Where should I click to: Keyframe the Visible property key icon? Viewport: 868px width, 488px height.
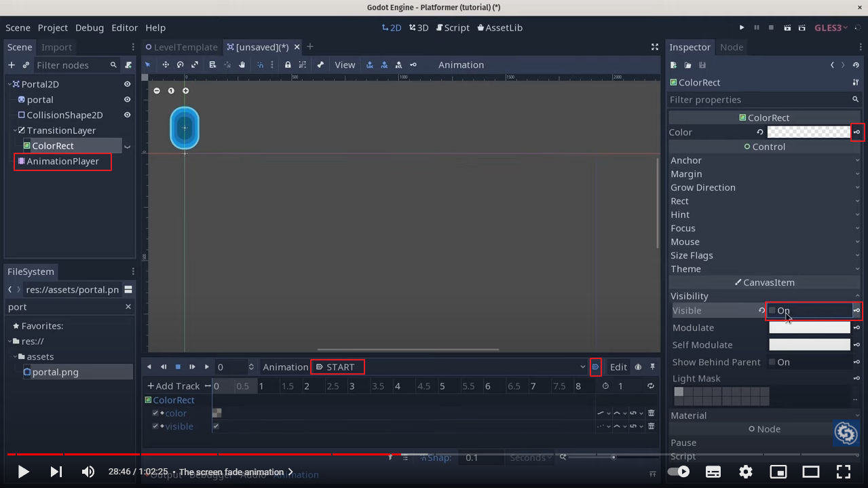pos(857,310)
